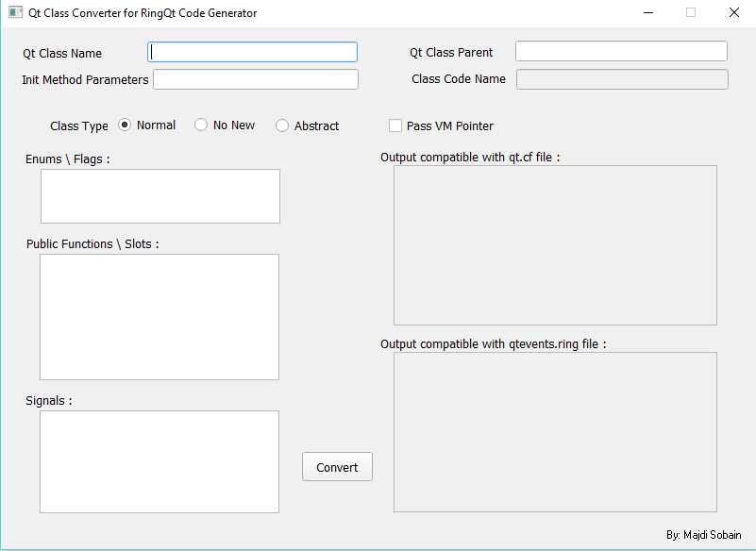Click into the Init Method Parameters field
Viewport: 756px width, 551px height.
coord(255,79)
